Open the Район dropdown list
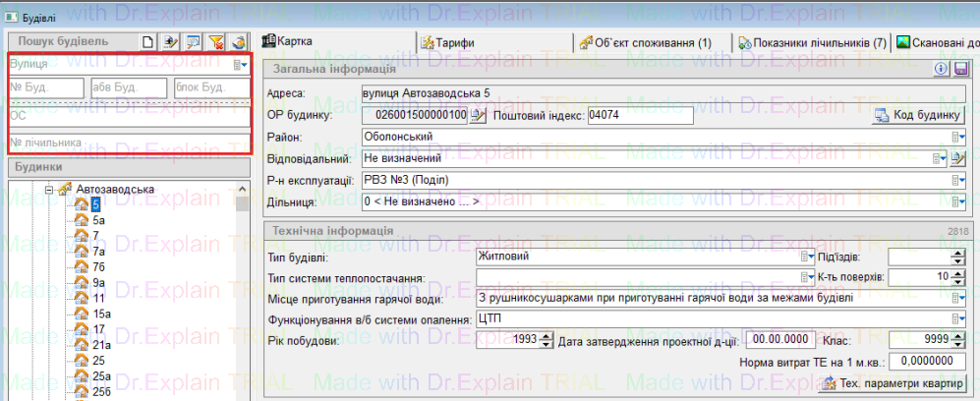This screenshot has height=401, width=980. coord(959,137)
